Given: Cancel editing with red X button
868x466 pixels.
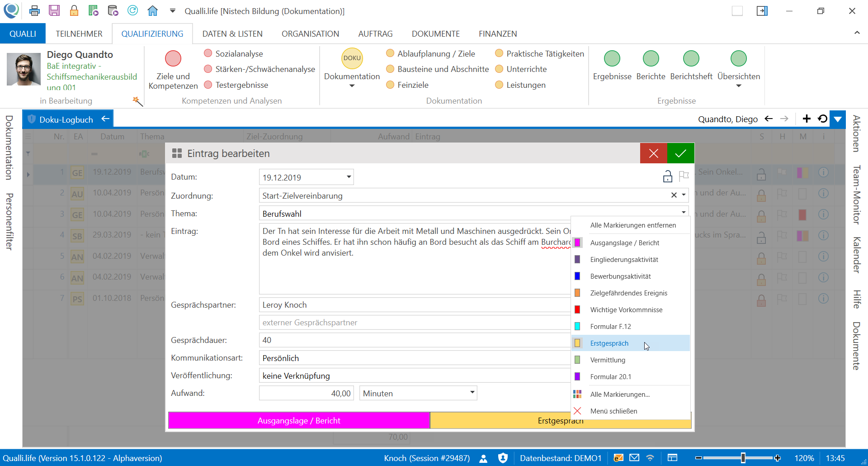Looking at the screenshot, I should tap(653, 153).
